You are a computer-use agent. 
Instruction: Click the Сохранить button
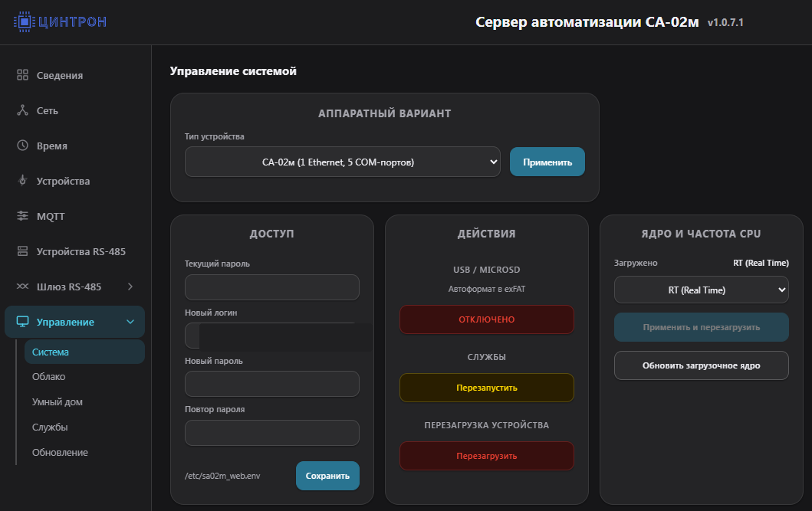(x=328, y=476)
